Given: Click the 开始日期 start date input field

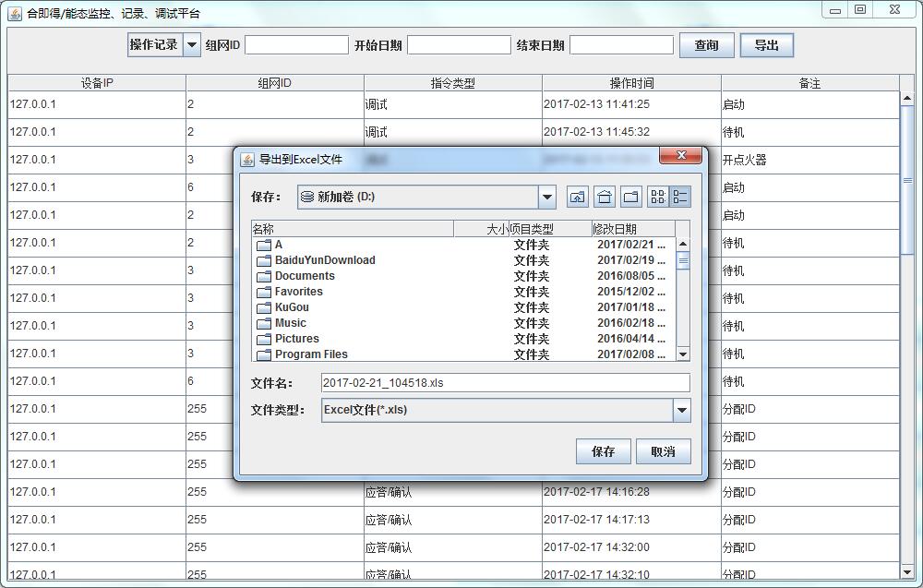Looking at the screenshot, I should [x=459, y=43].
